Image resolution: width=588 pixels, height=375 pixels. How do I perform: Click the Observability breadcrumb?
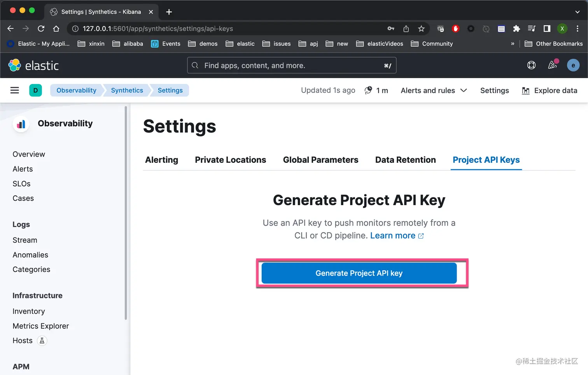pos(76,91)
